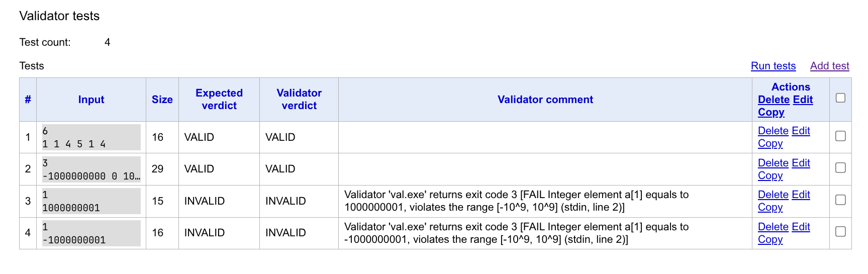Image resolution: width=868 pixels, height=274 pixels.
Task: Click the truncated input of test 2
Action: (x=91, y=169)
